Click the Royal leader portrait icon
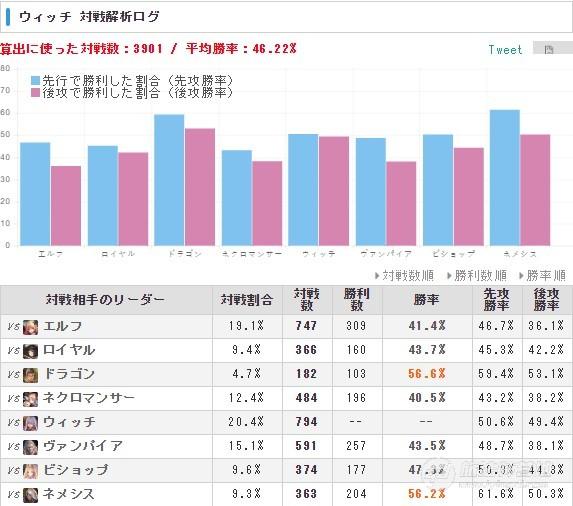 (30, 351)
